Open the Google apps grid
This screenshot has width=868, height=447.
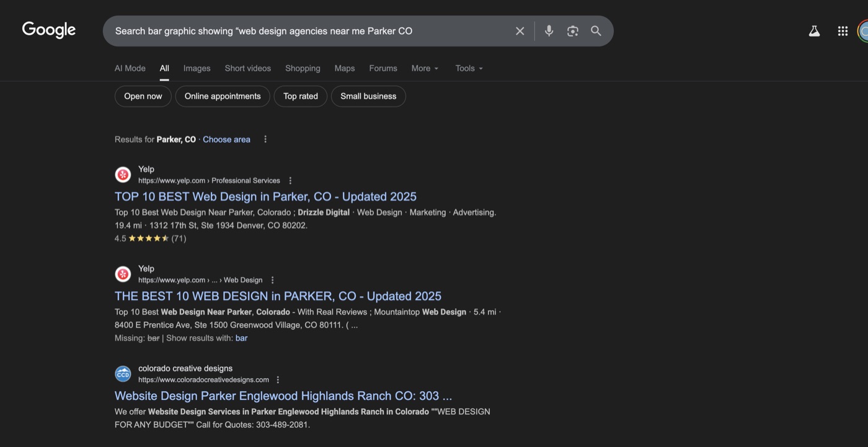[843, 31]
